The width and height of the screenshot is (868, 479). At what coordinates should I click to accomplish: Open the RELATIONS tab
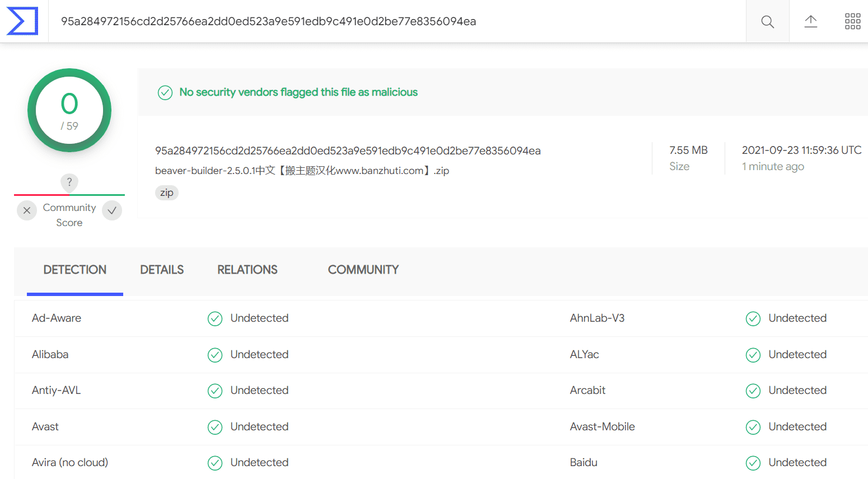(x=248, y=270)
